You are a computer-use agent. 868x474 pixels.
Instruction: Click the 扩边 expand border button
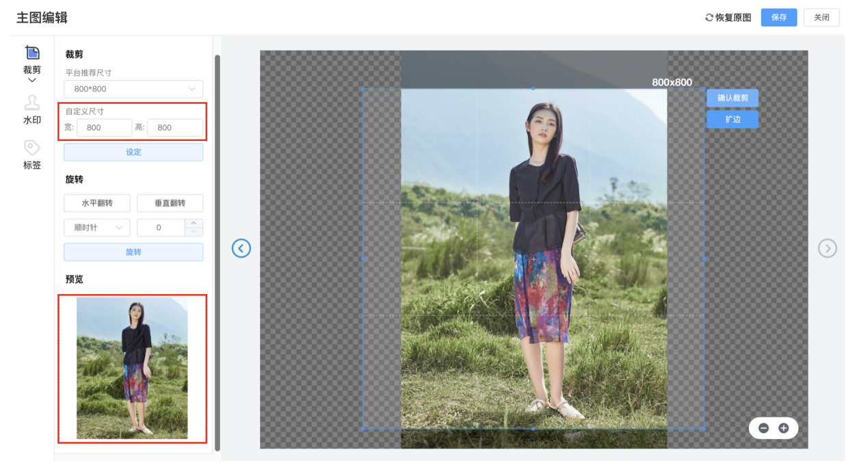(x=733, y=120)
